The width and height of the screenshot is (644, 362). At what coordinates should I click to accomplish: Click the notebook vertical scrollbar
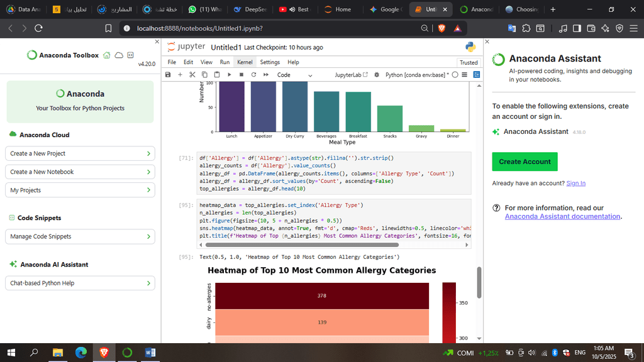pyautogui.click(x=479, y=283)
